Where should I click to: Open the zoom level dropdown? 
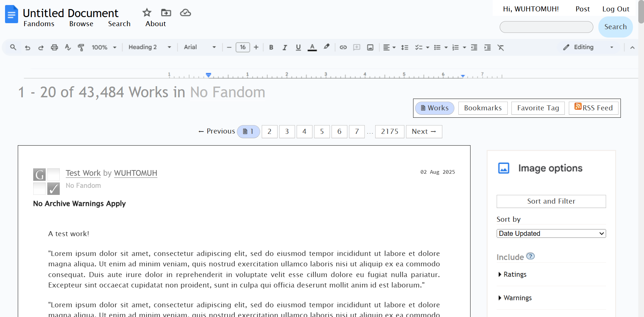pyautogui.click(x=104, y=47)
